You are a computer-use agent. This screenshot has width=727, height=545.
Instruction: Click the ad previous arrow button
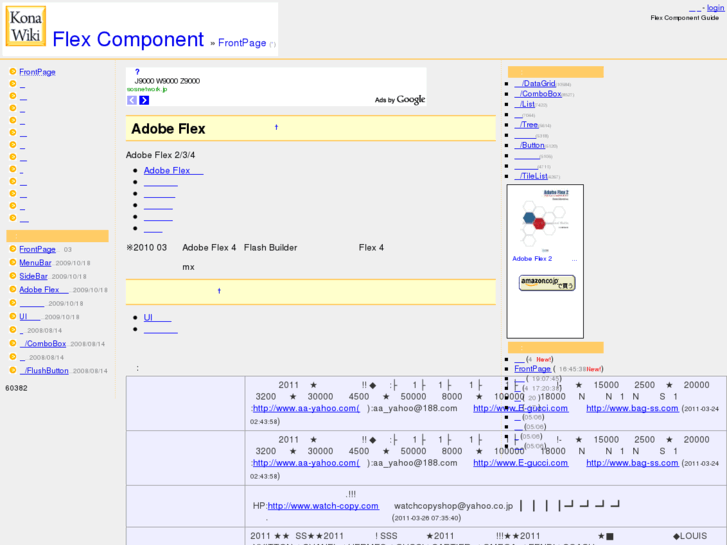pyautogui.click(x=132, y=100)
